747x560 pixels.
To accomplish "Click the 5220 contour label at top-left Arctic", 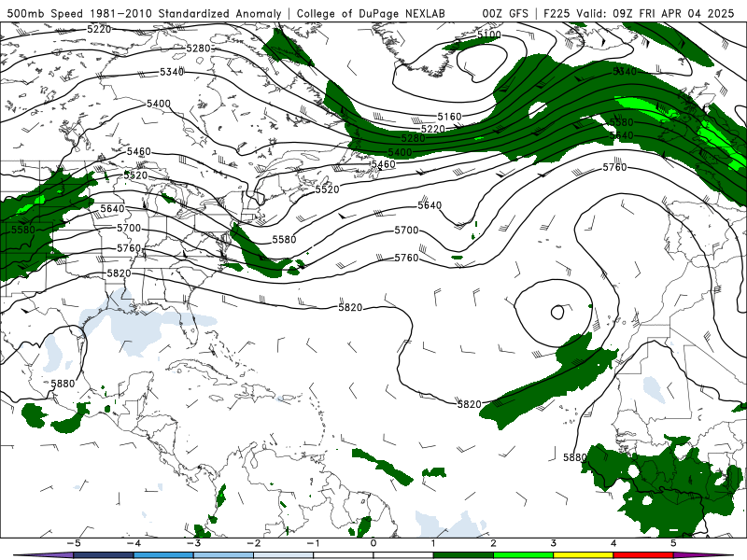I will click(99, 29).
